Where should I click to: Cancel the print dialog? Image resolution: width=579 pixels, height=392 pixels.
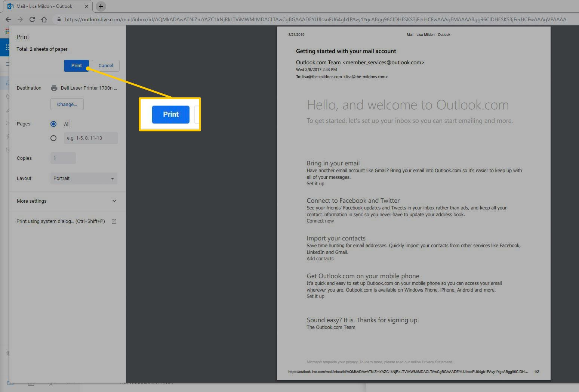[106, 65]
